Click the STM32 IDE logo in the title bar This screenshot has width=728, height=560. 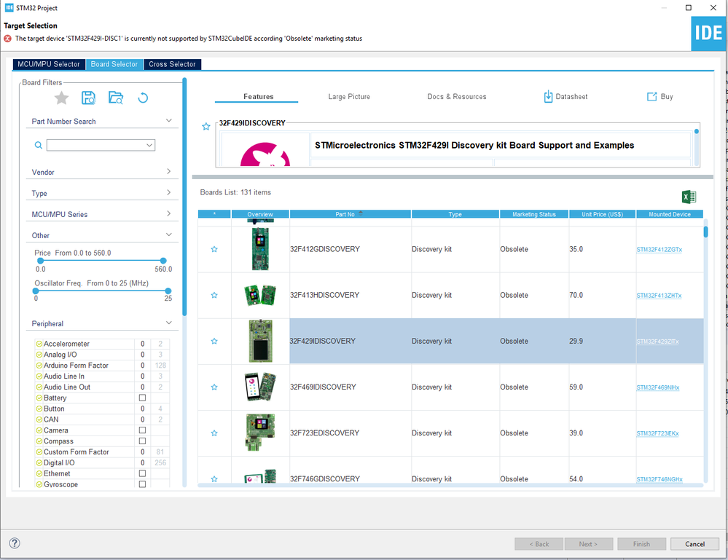pyautogui.click(x=9, y=7)
